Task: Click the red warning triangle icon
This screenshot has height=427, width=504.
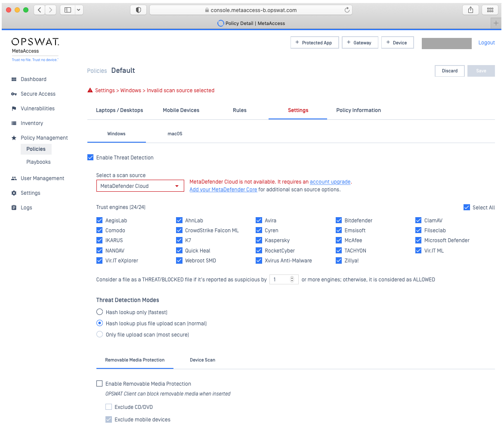Action: pyautogui.click(x=90, y=90)
